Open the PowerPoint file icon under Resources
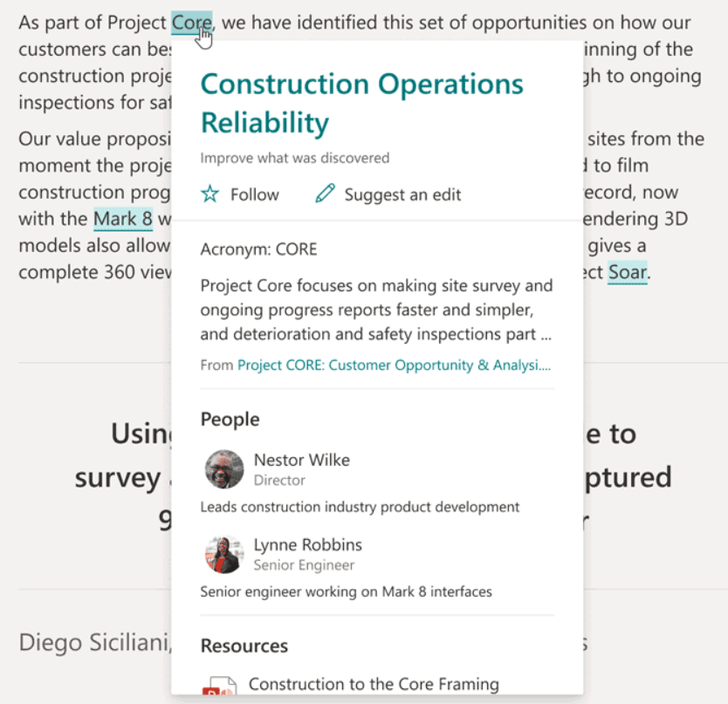 (220, 686)
